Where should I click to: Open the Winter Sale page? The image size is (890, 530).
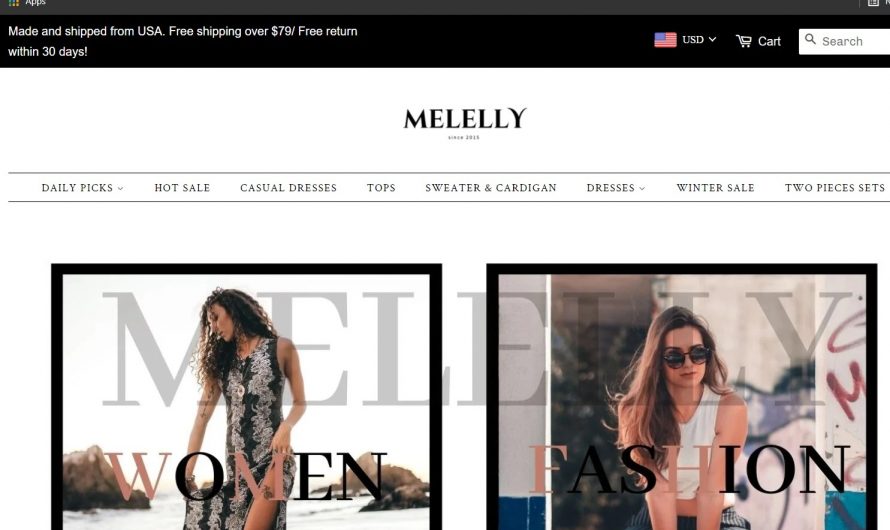pos(715,188)
